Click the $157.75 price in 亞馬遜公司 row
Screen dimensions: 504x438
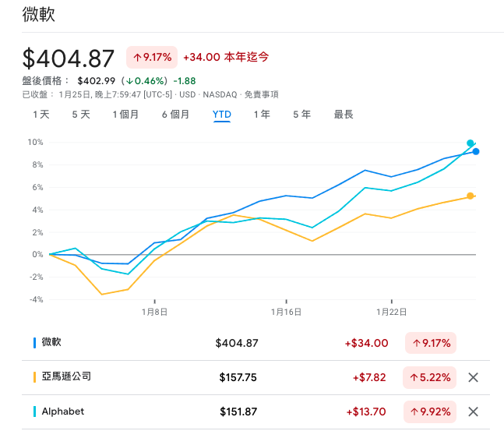238,377
